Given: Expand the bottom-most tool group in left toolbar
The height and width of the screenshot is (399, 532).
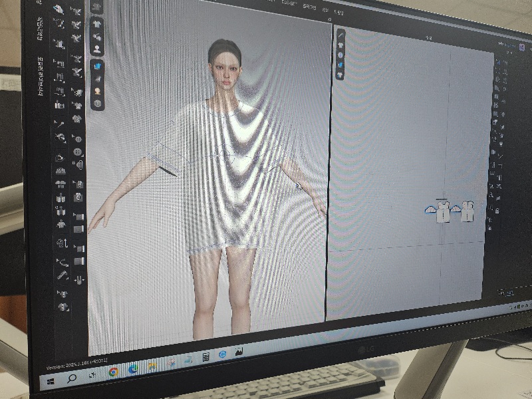Looking at the screenshot, I should pyautogui.click(x=63, y=307).
